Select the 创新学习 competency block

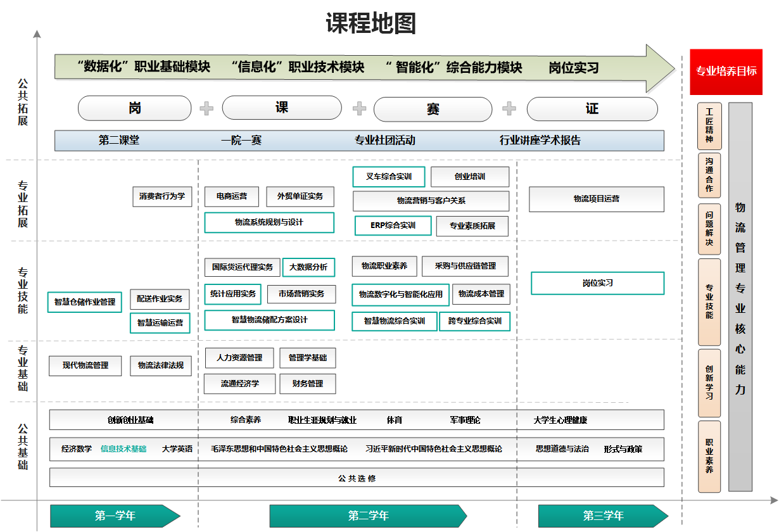pyautogui.click(x=709, y=382)
